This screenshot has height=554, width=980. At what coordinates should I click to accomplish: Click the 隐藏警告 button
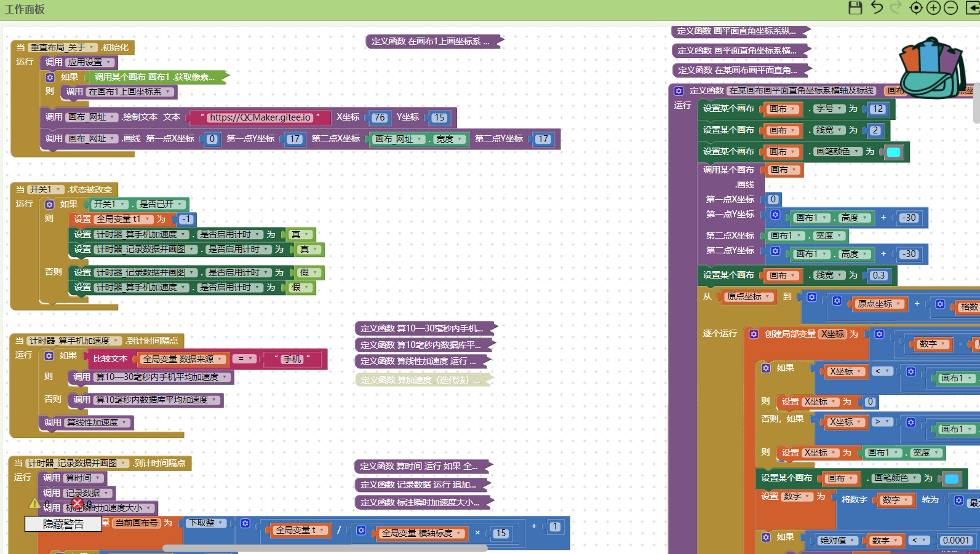click(x=63, y=524)
